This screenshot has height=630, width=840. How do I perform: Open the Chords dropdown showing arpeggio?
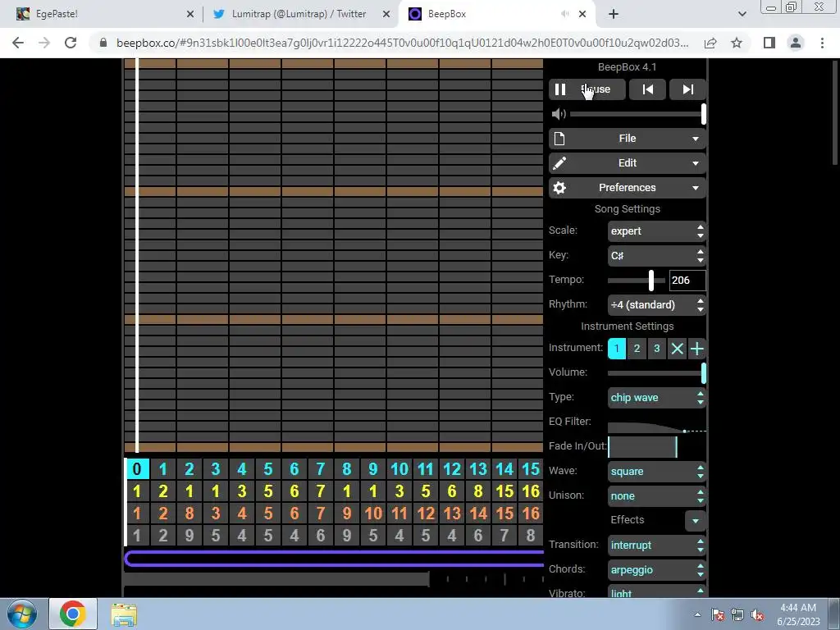[x=657, y=570]
